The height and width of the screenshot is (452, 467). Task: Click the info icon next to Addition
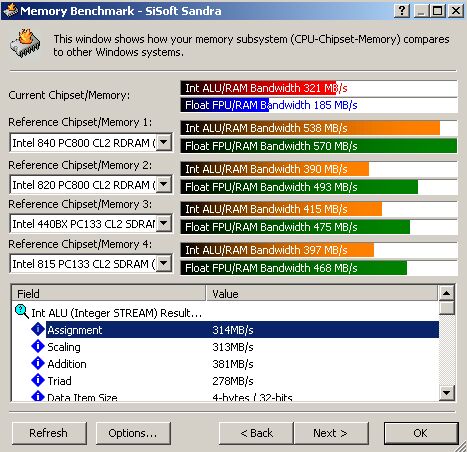click(x=38, y=363)
